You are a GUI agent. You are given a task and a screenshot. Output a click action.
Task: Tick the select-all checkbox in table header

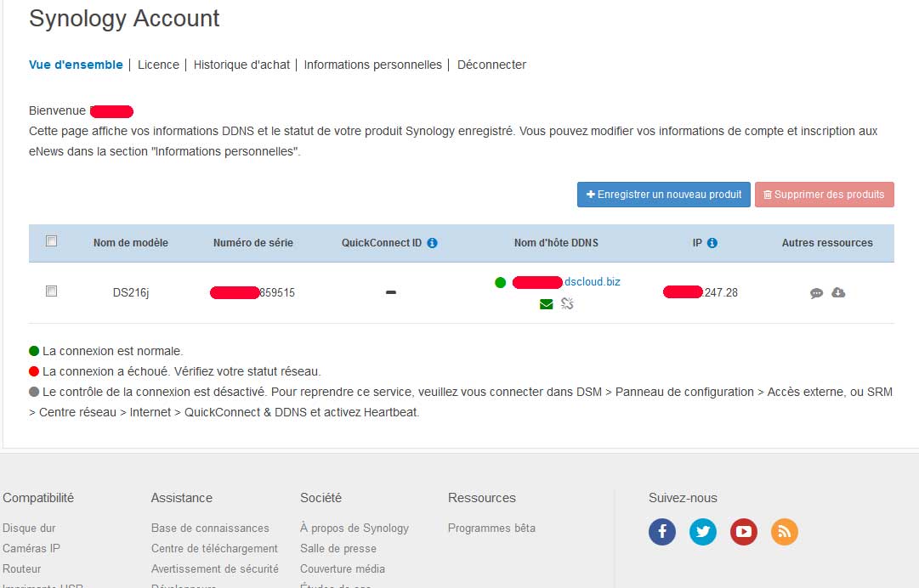(x=52, y=241)
